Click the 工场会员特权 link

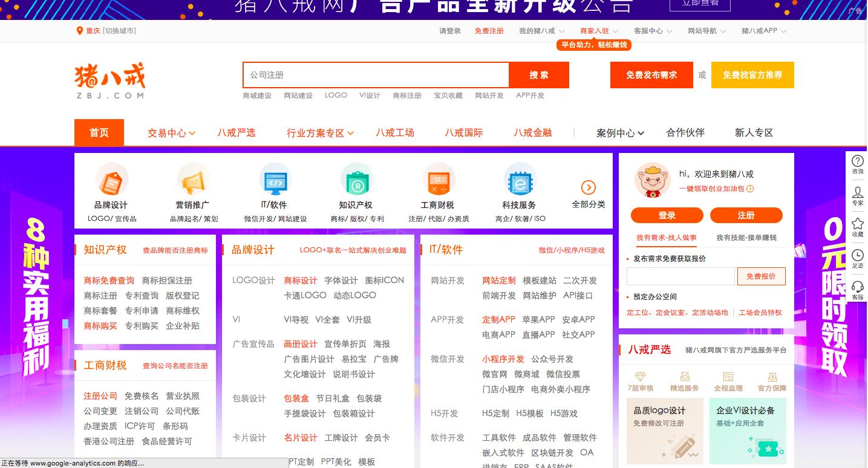pos(760,313)
